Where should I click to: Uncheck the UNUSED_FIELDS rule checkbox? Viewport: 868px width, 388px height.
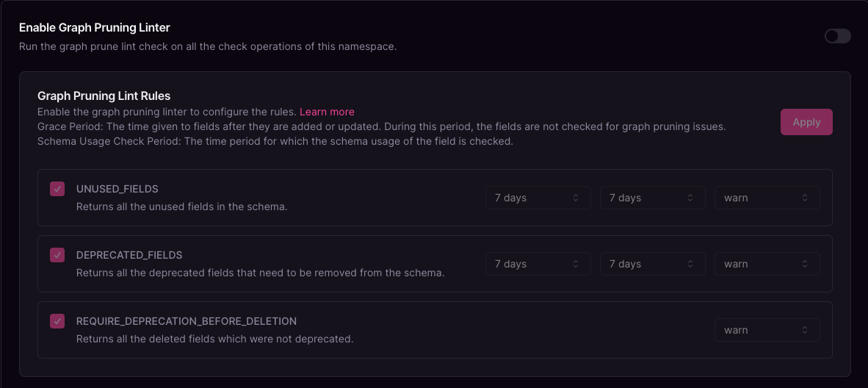point(57,189)
